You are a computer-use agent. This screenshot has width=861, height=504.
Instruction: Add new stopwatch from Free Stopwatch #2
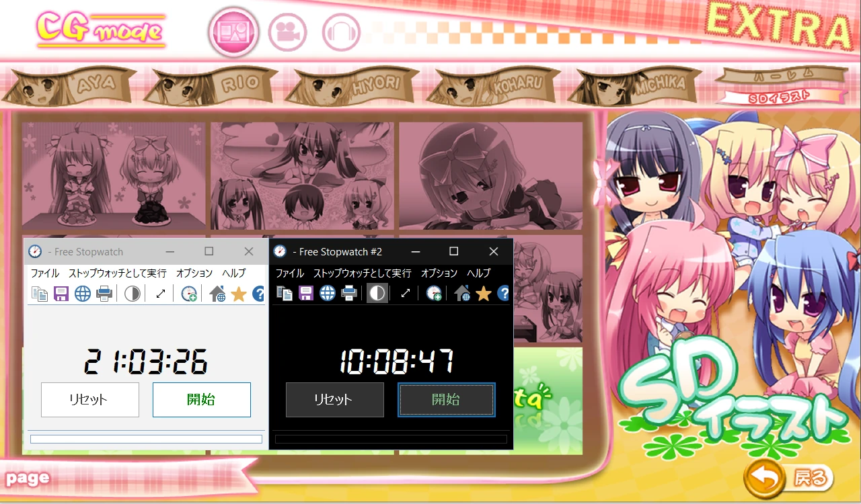point(434,293)
